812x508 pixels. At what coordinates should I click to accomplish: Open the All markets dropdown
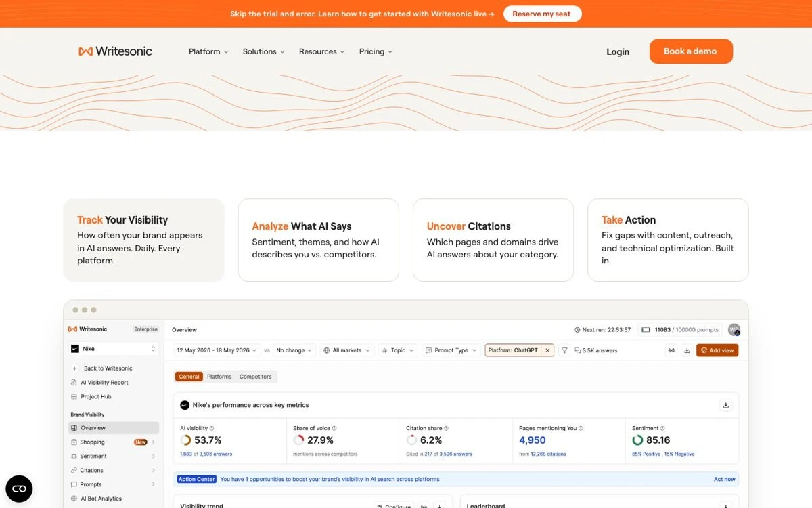(x=346, y=350)
